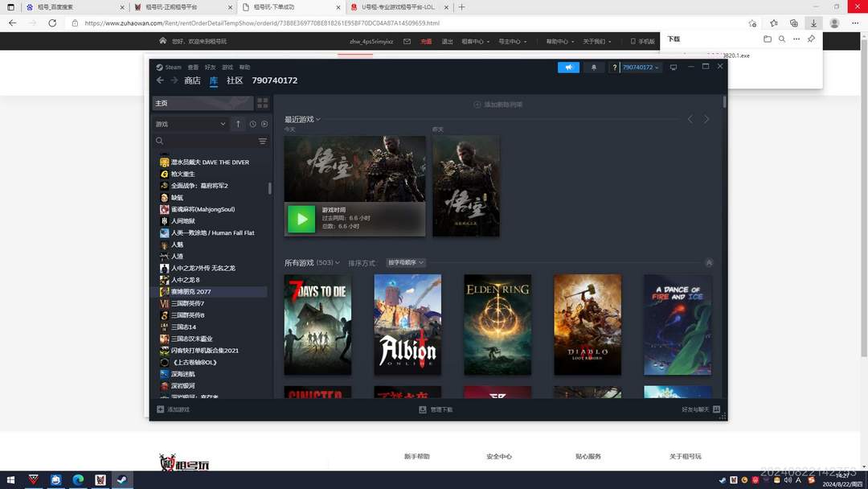Add a game via plus icon
Screen dimensions: 868x489
(x=161, y=409)
